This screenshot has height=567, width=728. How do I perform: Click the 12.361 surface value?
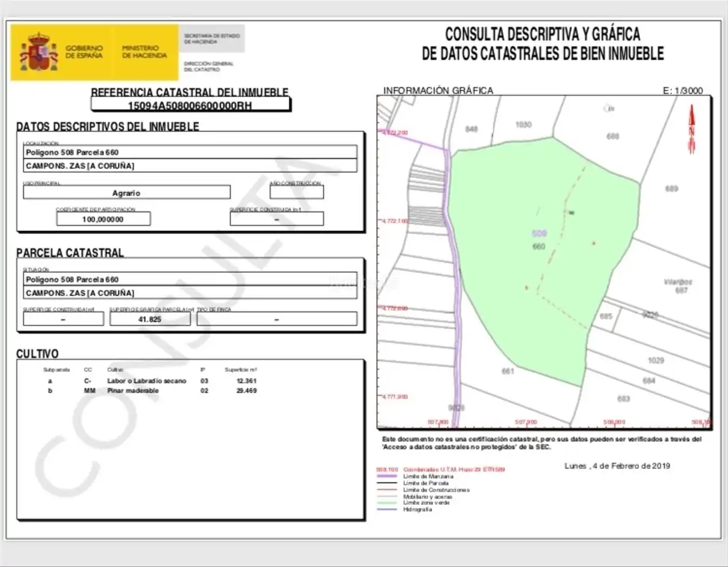[x=246, y=381]
